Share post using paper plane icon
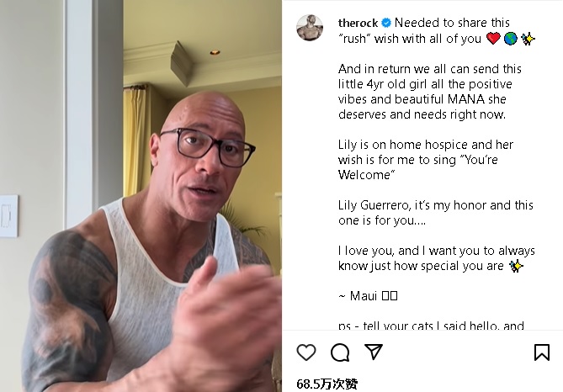 (374, 352)
